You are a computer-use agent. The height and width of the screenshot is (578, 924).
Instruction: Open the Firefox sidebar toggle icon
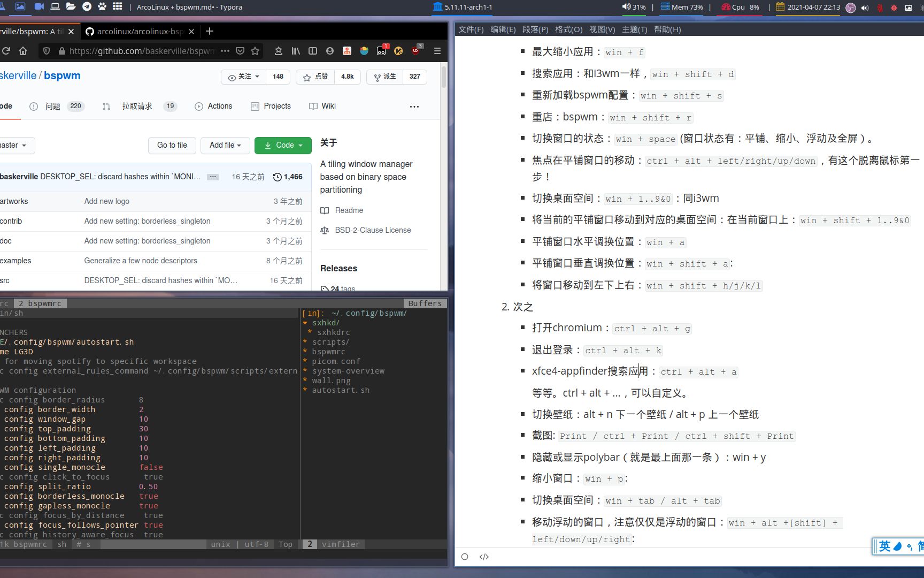(x=312, y=51)
